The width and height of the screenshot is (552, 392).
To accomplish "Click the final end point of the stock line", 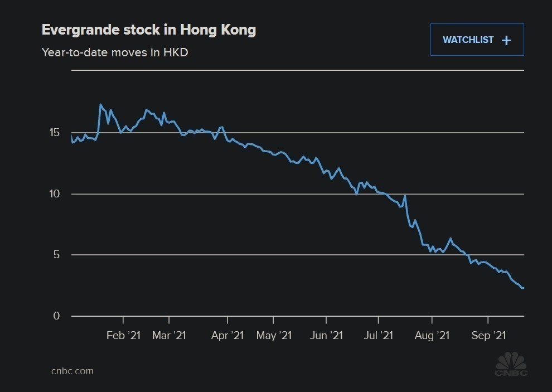I will coord(522,288).
